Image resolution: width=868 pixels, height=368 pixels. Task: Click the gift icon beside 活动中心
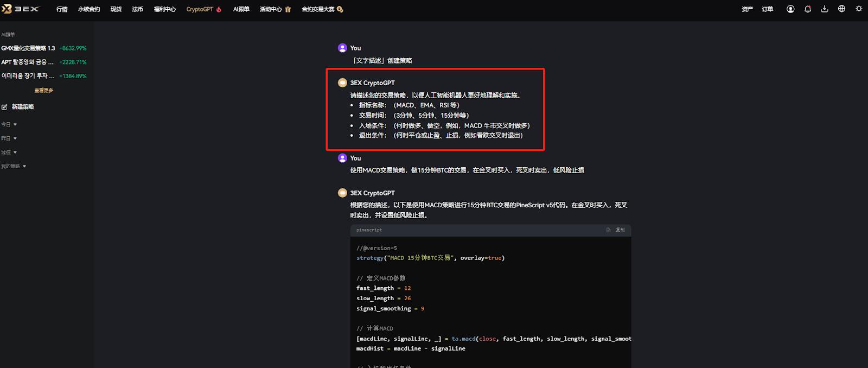pyautogui.click(x=288, y=9)
